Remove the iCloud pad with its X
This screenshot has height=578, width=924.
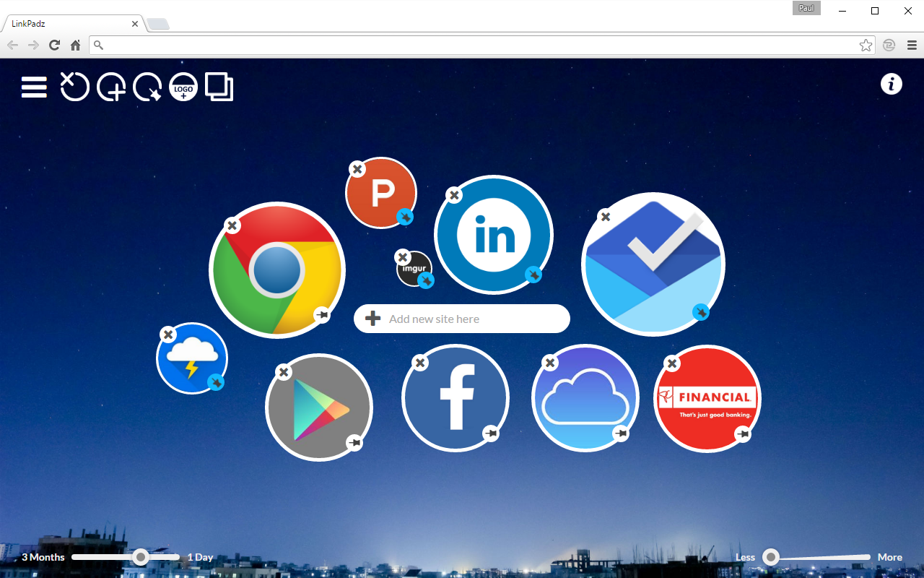tap(550, 363)
